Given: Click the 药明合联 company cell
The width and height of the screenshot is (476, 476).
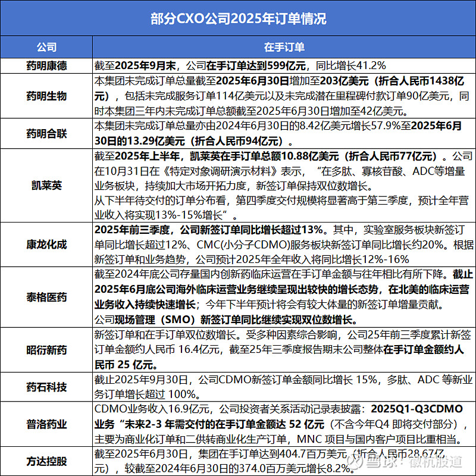Looking at the screenshot, I should click(x=46, y=133).
